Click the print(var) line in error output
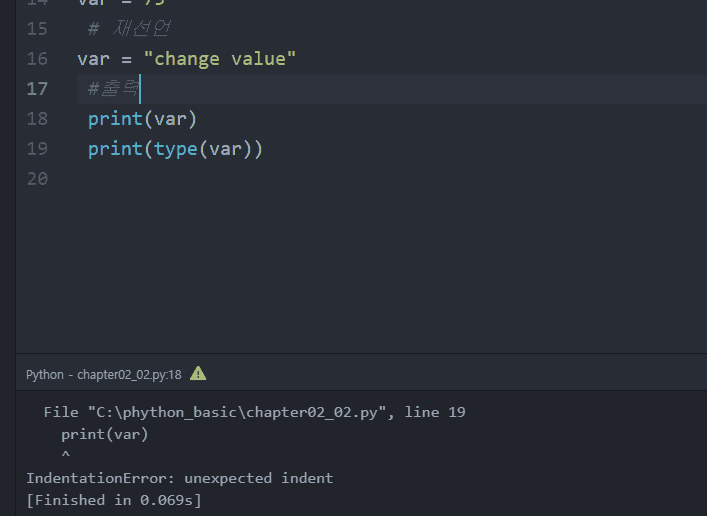This screenshot has height=516, width=707. 104,434
